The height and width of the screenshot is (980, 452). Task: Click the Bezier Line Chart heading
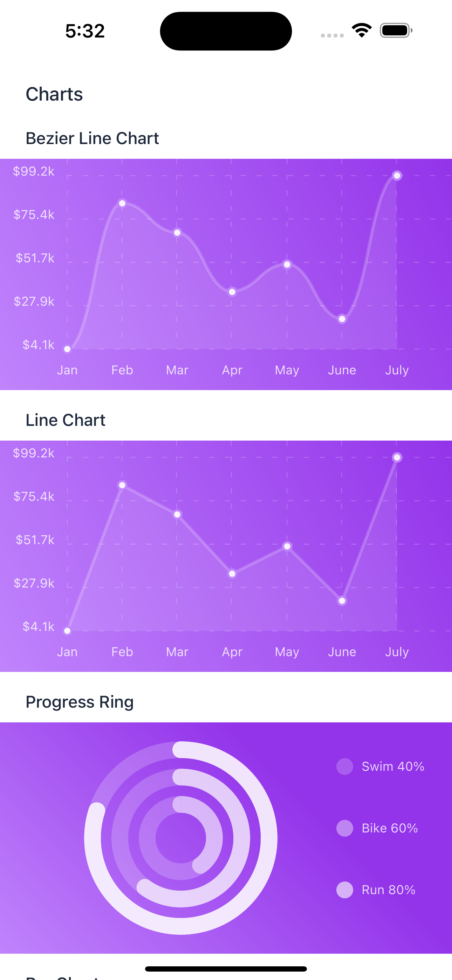[x=92, y=138]
